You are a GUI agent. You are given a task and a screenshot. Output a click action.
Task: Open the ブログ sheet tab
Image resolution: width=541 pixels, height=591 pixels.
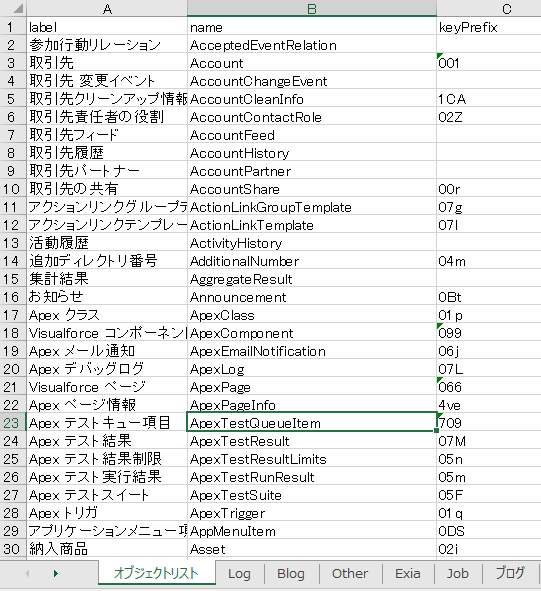click(x=510, y=573)
